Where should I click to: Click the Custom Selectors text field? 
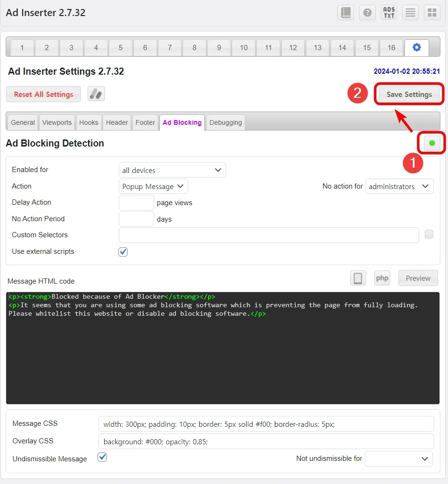(269, 235)
